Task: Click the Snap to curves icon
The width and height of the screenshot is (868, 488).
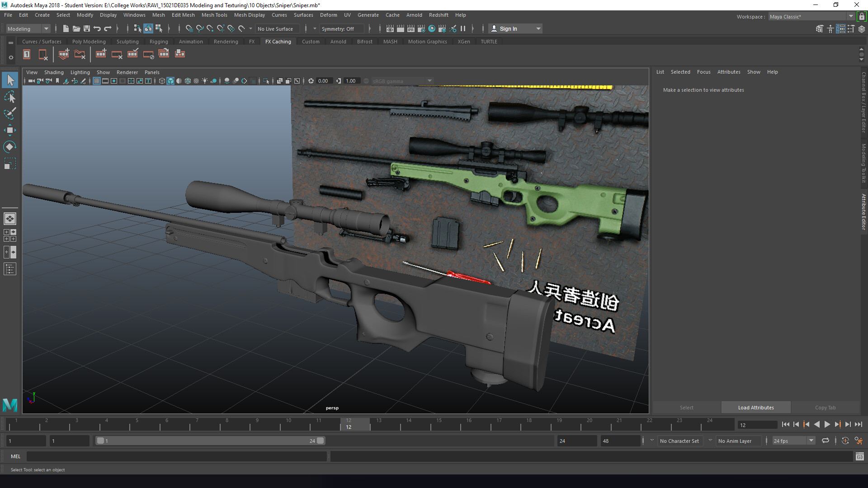Action: coord(200,28)
